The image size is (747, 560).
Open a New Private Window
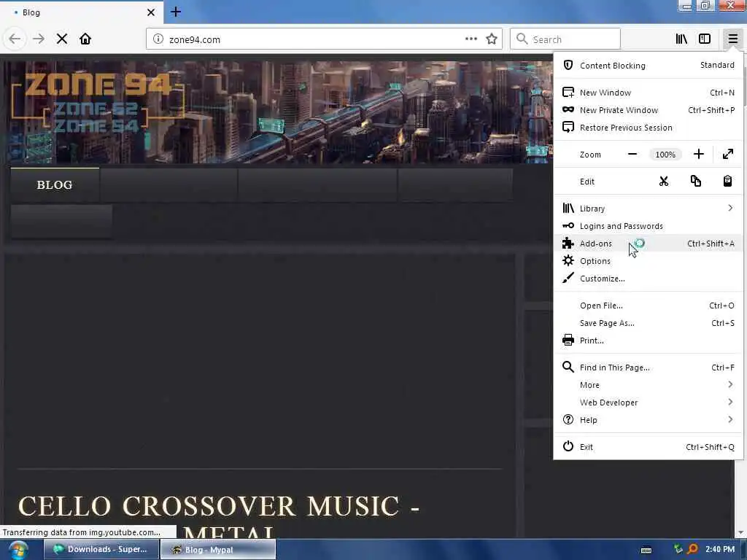coord(648,110)
